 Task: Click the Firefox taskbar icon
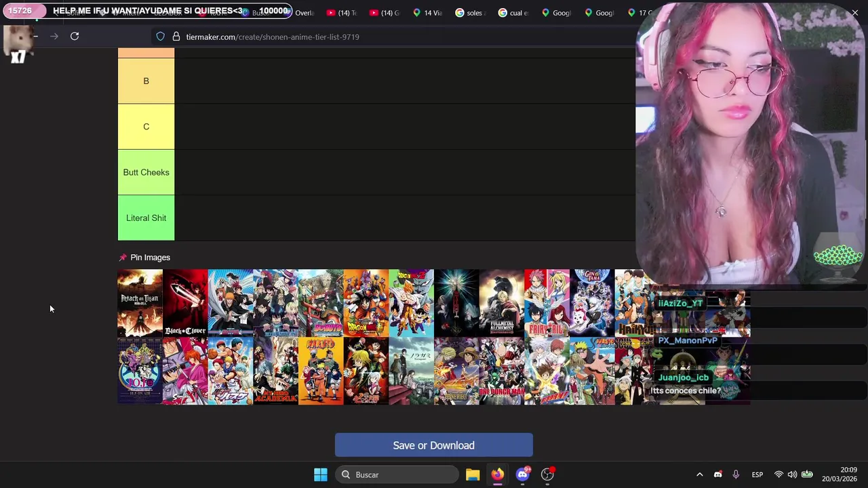(498, 474)
